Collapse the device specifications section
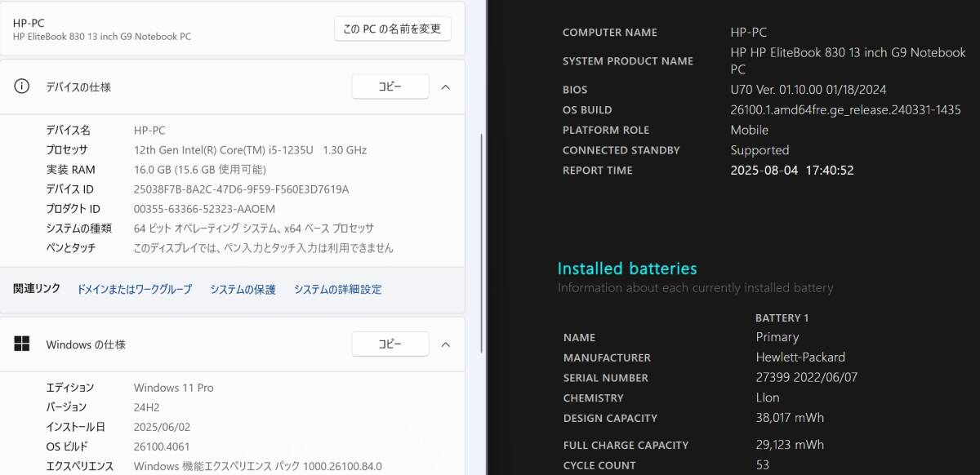 446,87
